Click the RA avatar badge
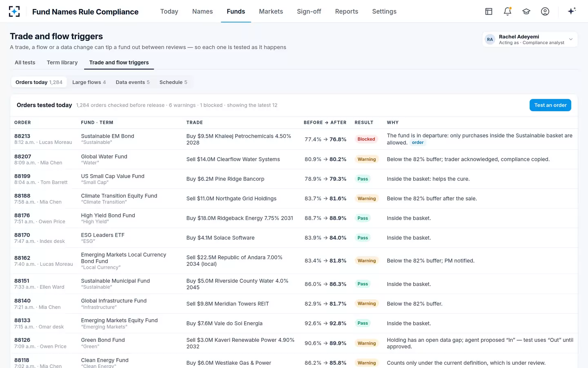 pyautogui.click(x=490, y=40)
